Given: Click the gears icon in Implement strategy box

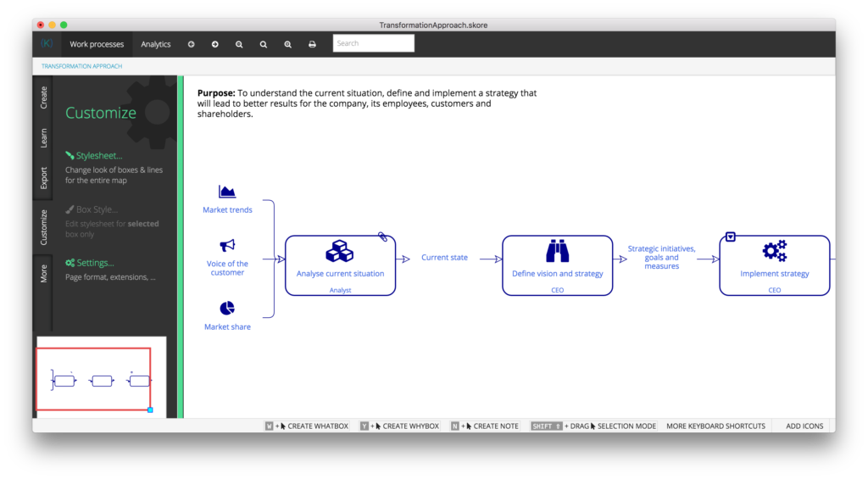Looking at the screenshot, I should [x=775, y=251].
